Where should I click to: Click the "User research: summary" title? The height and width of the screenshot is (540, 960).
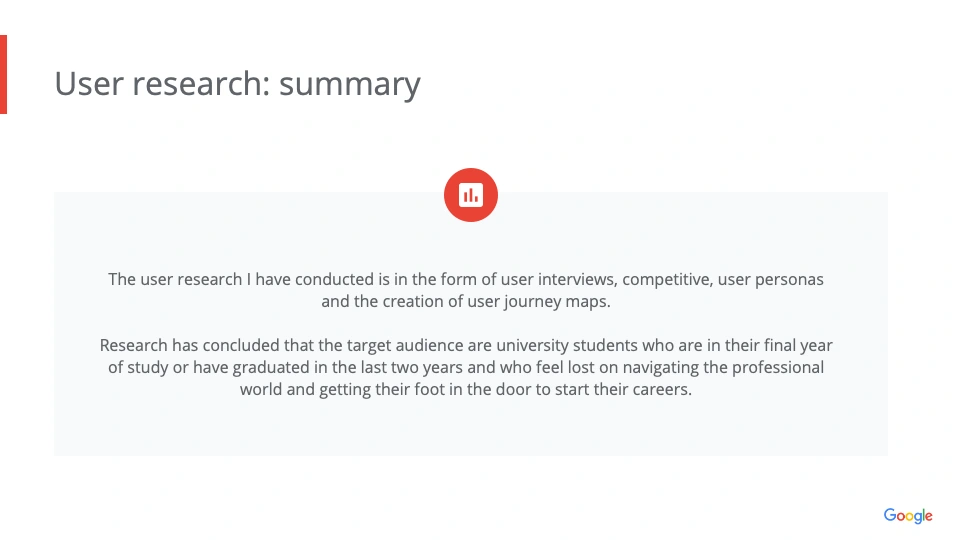tap(237, 84)
